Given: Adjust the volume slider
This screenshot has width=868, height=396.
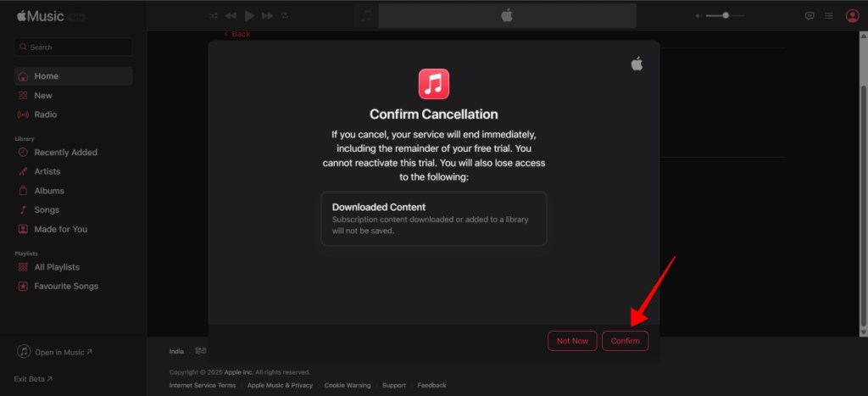Looking at the screenshot, I should coord(726,16).
